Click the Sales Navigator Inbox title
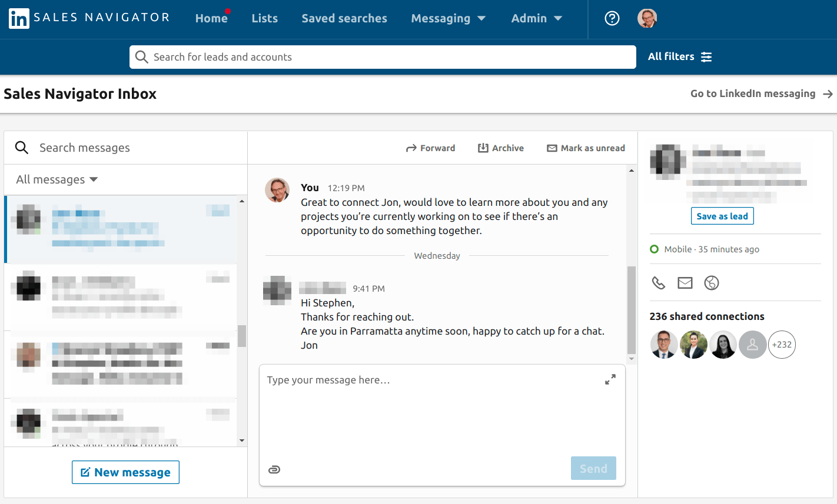This screenshot has width=837, height=504. coord(80,94)
